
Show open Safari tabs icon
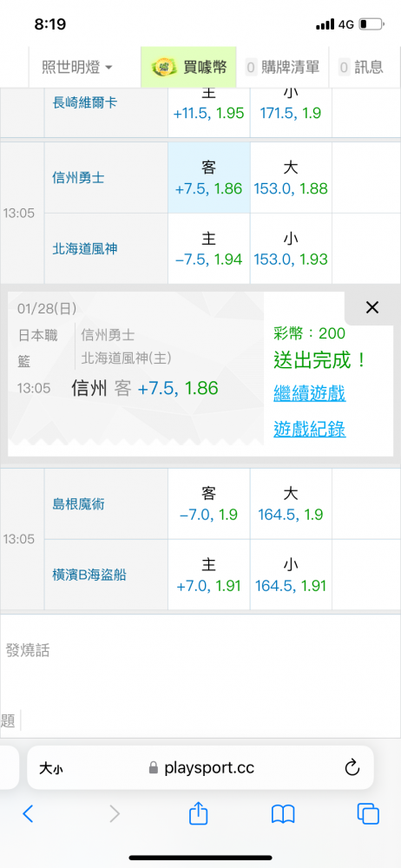point(368,814)
